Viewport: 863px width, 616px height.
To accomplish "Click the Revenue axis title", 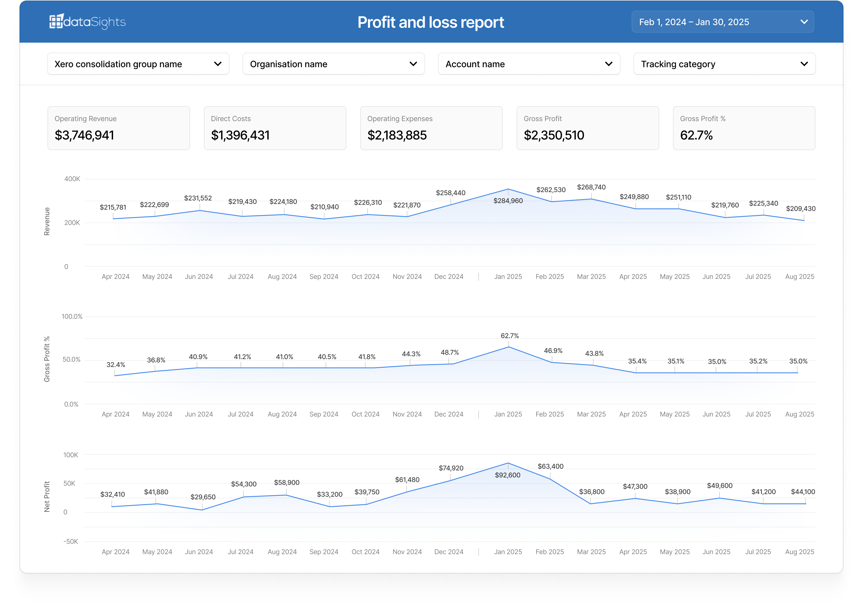I will click(x=47, y=222).
